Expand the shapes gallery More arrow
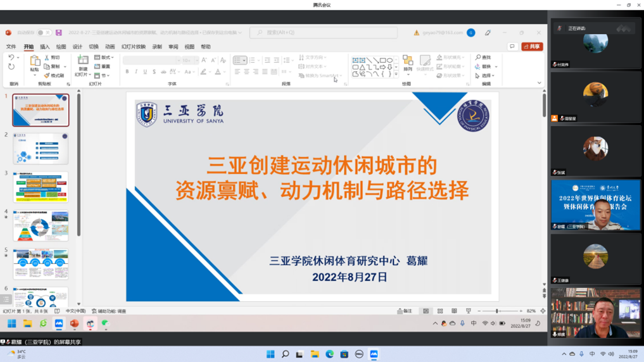The height and width of the screenshot is (362, 644). click(x=396, y=75)
